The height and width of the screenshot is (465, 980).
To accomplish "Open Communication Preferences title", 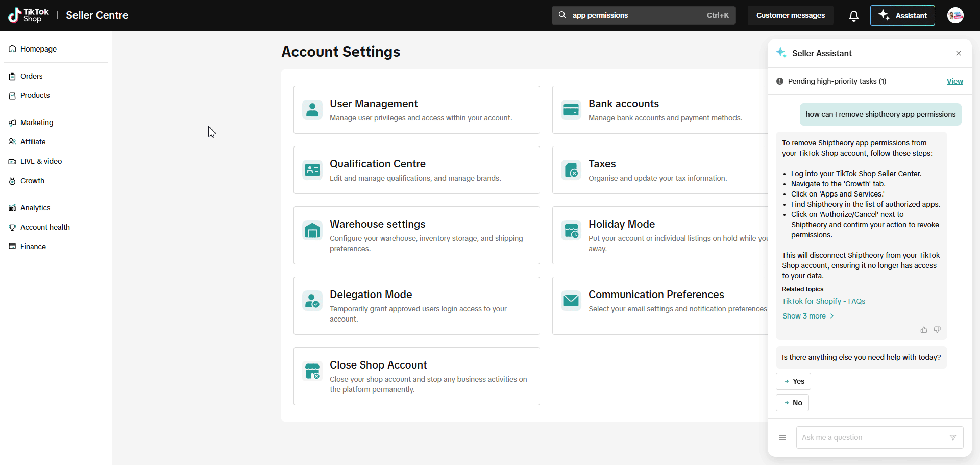I will point(656,295).
